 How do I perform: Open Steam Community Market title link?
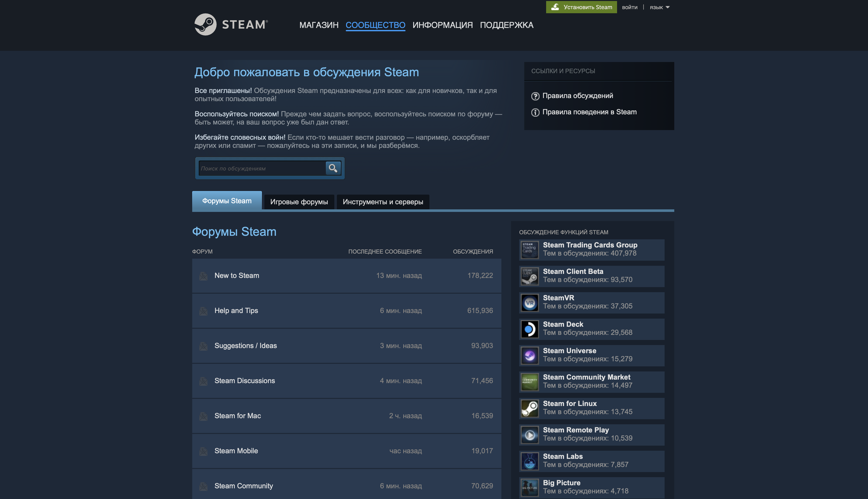pyautogui.click(x=587, y=377)
